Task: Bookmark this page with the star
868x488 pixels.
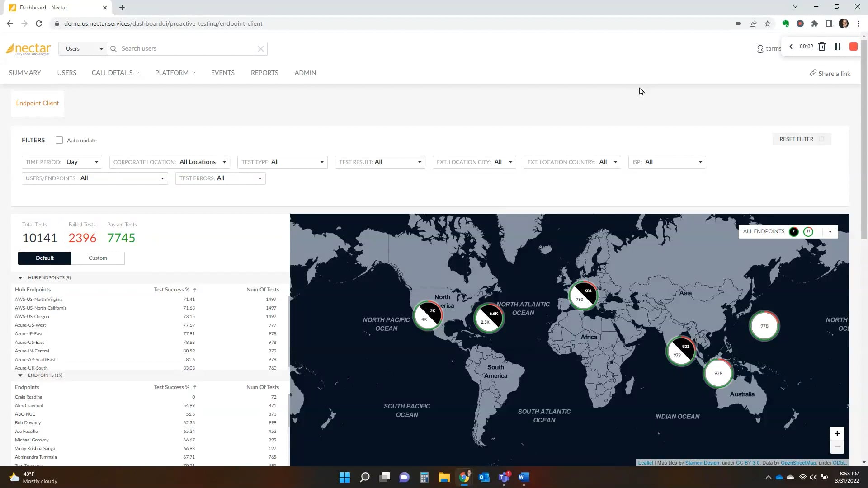Action: (768, 23)
